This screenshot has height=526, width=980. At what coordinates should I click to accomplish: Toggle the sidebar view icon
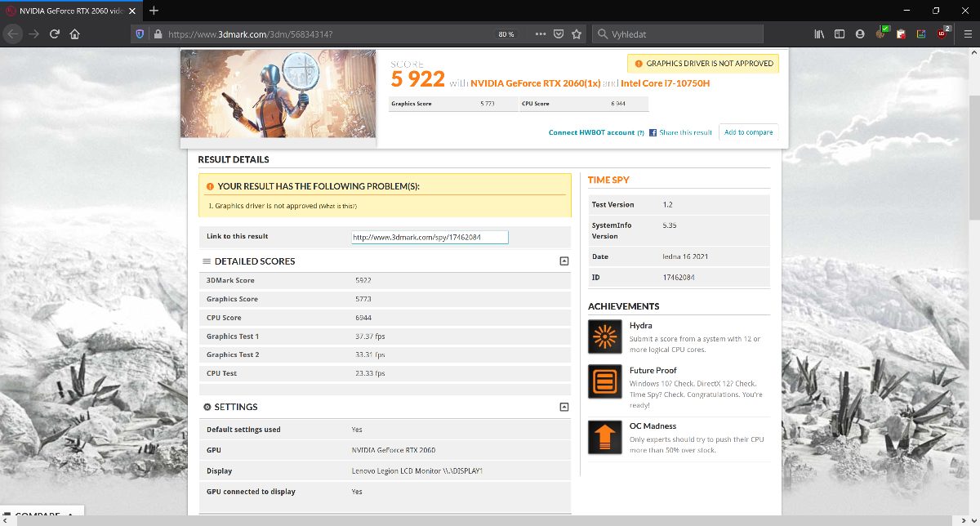(x=839, y=34)
